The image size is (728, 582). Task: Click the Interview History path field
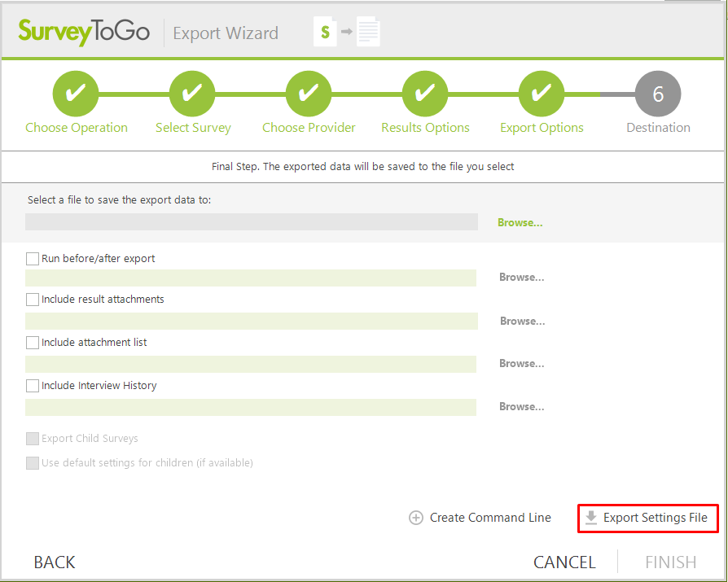[x=251, y=408]
